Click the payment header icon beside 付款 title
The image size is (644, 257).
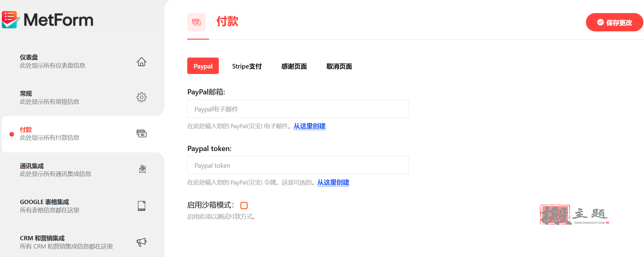click(196, 22)
